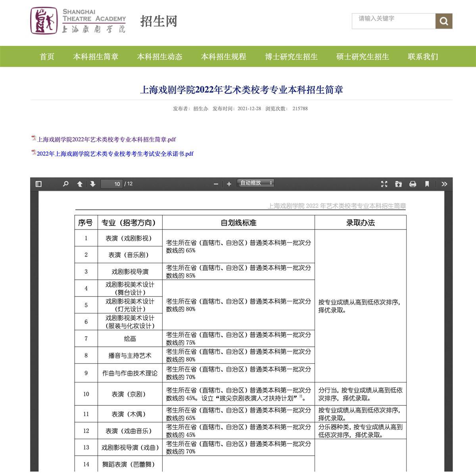Go to 博士研究生招生 in the menu
Viewport: 476px width, 474px height.
291,57
